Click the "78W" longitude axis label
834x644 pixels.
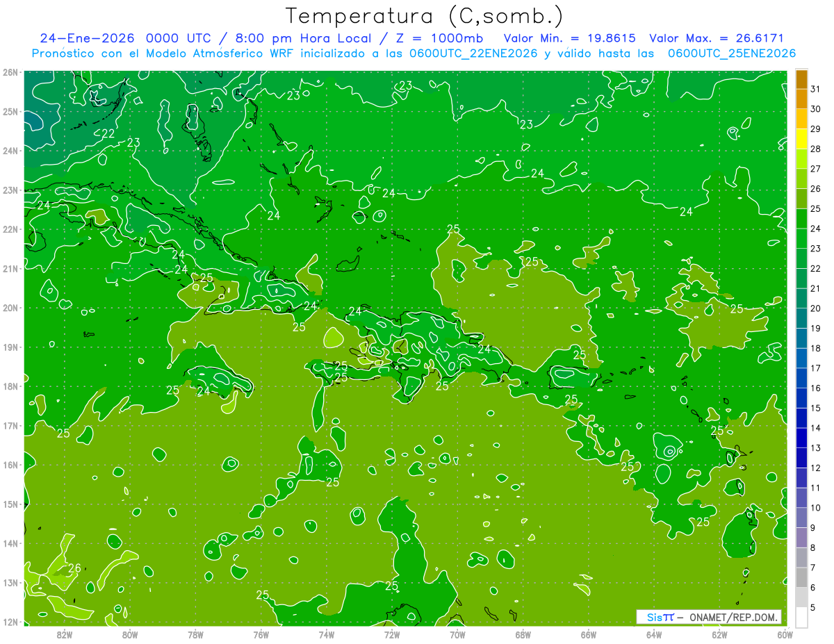point(195,634)
